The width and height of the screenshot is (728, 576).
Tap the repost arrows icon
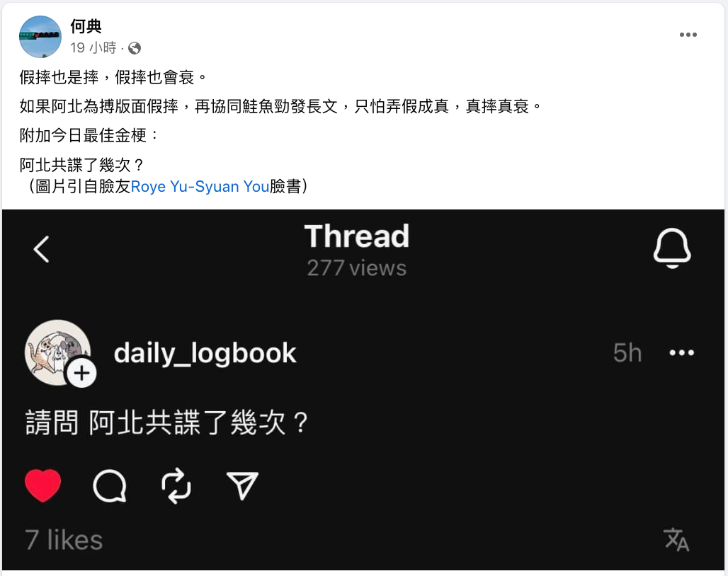pos(176,486)
